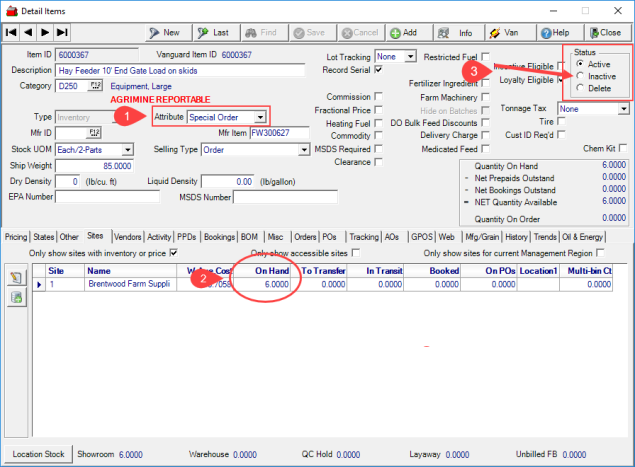The image size is (635, 467).
Task: Go to the next record arrow
Action: coord(46,32)
